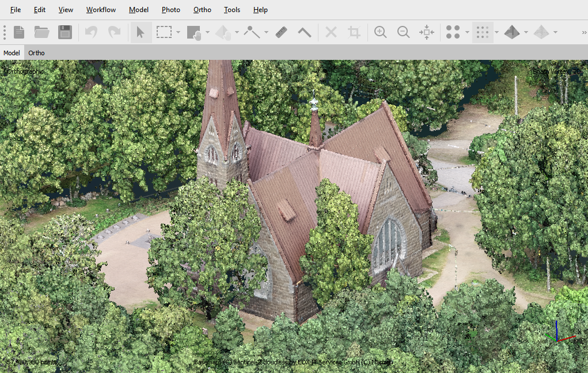Toggle the dense point cloud display
Screen dimensions: 588x373
pos(482,32)
